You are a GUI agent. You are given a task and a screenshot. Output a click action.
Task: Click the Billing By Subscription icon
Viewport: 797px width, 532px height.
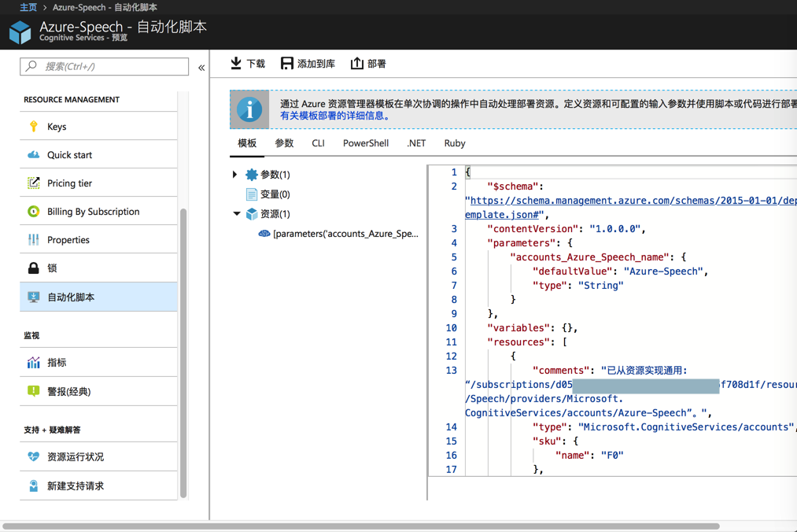pos(34,212)
